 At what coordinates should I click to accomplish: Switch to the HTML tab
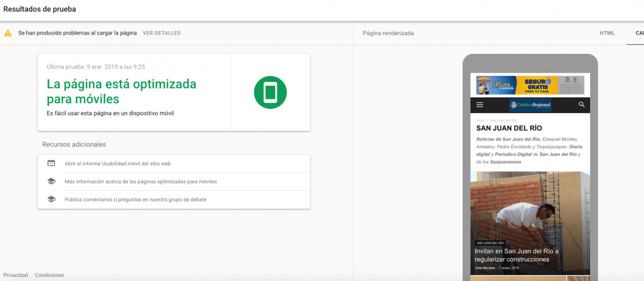tap(607, 33)
